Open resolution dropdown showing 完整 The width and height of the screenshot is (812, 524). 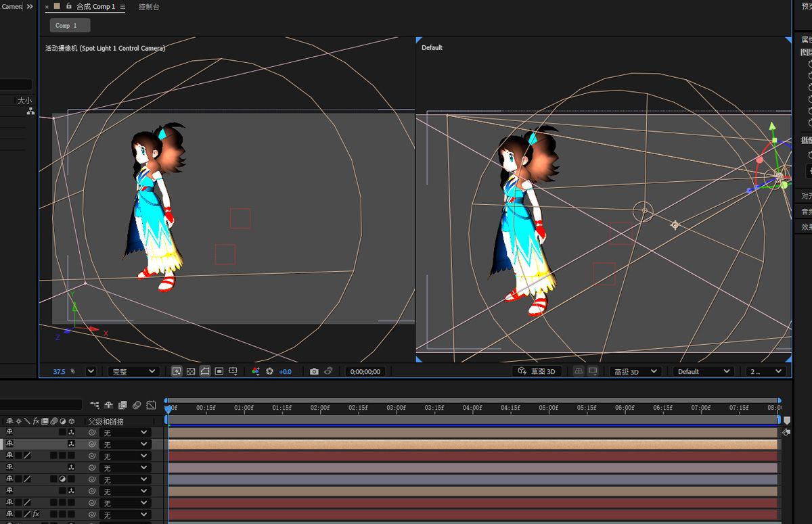(x=133, y=371)
